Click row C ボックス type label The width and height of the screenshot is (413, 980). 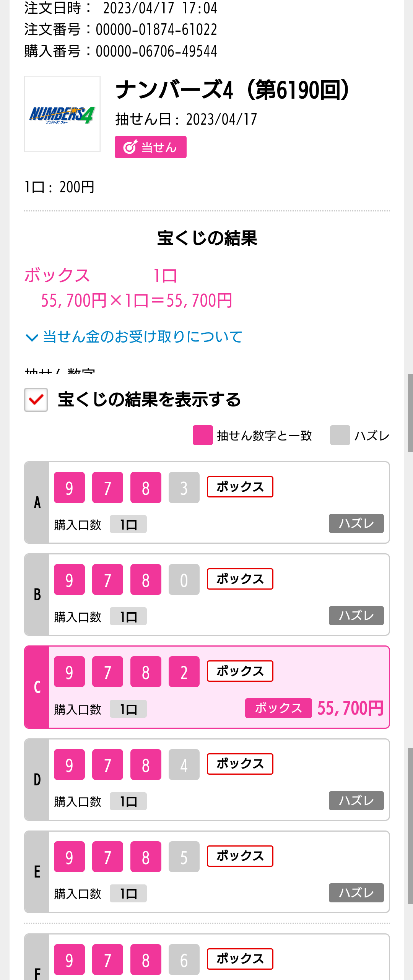pyautogui.click(x=240, y=671)
